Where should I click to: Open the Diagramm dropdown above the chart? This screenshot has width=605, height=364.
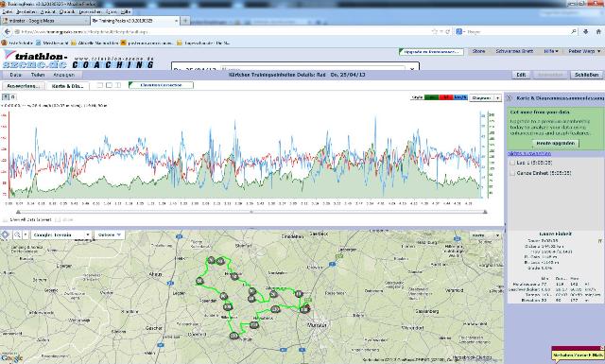coord(485,98)
